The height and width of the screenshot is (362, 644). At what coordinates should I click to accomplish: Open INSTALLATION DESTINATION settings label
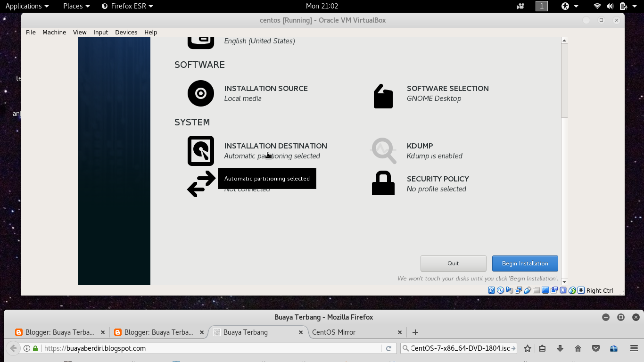coord(276,146)
